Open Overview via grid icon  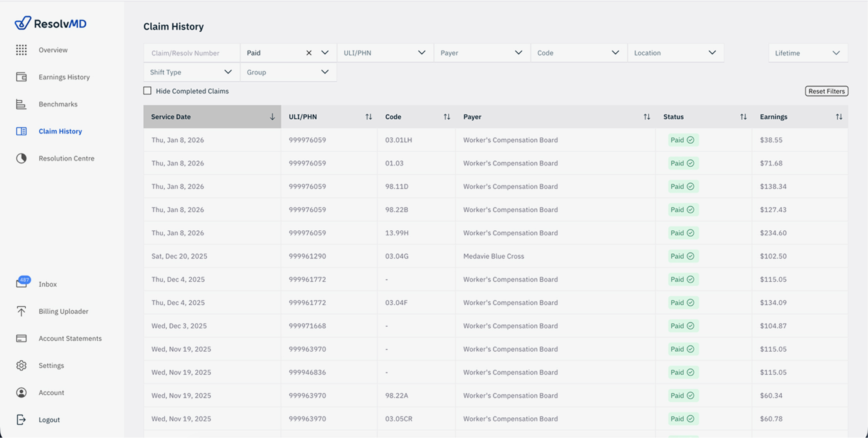[x=21, y=50]
